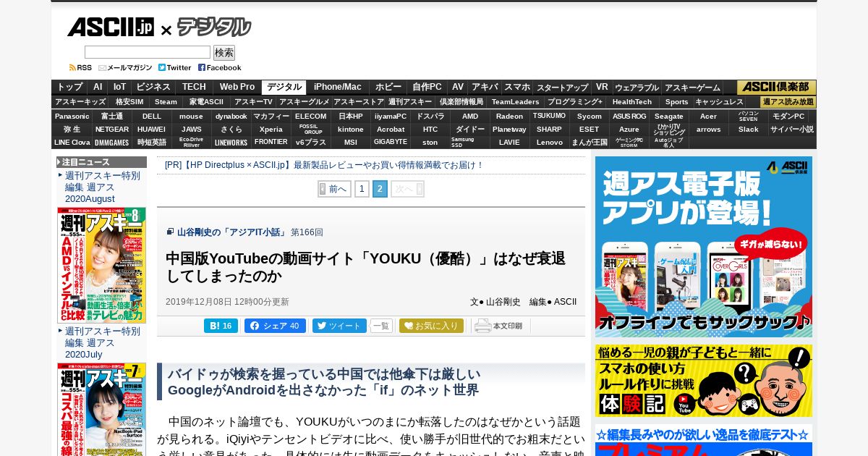Open the アキバ menu item

(x=485, y=87)
